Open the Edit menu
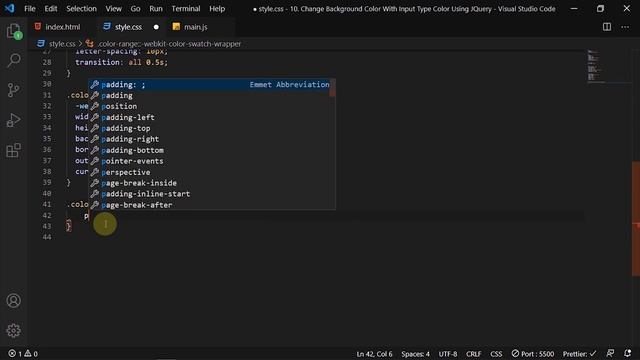The height and width of the screenshot is (360, 640). point(51,9)
